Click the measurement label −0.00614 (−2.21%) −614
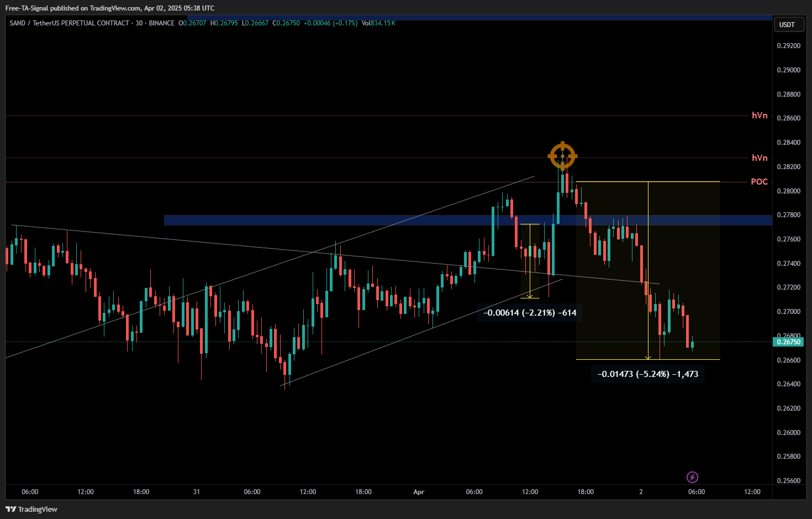 coord(530,313)
